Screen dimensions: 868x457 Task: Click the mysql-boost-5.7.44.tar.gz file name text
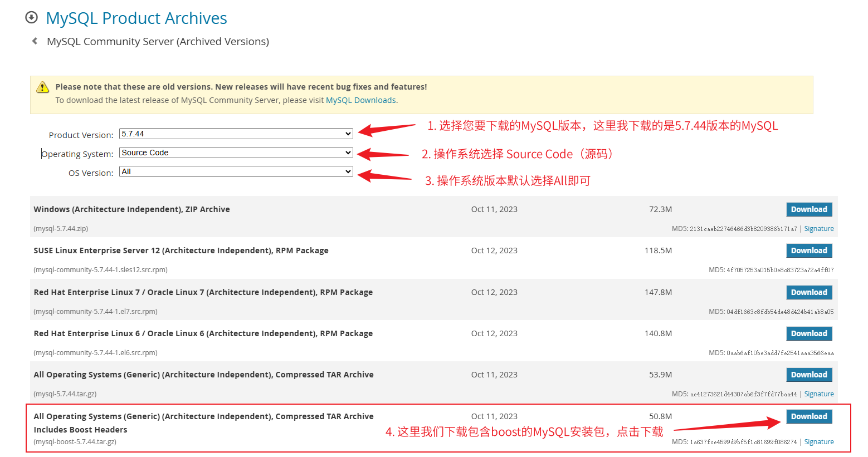(x=75, y=442)
